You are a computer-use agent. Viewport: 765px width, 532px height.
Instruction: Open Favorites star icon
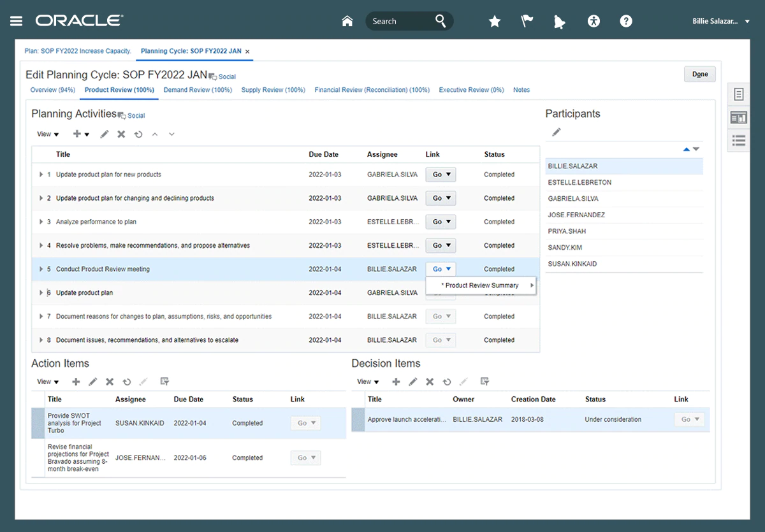[x=495, y=22]
